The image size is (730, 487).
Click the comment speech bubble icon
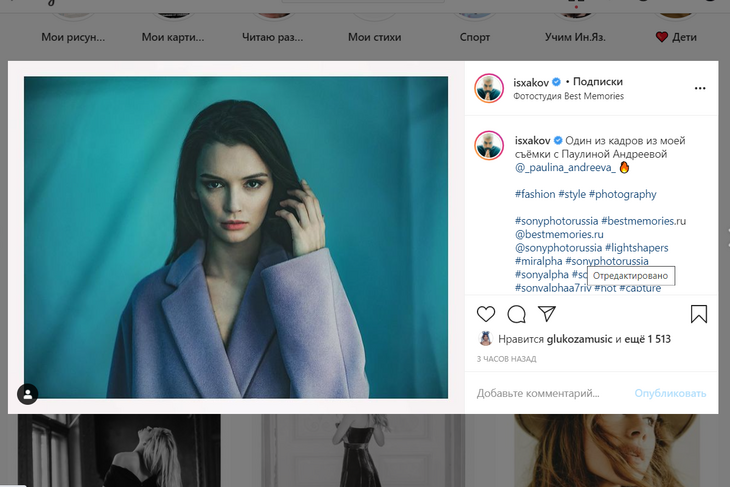pyautogui.click(x=516, y=314)
